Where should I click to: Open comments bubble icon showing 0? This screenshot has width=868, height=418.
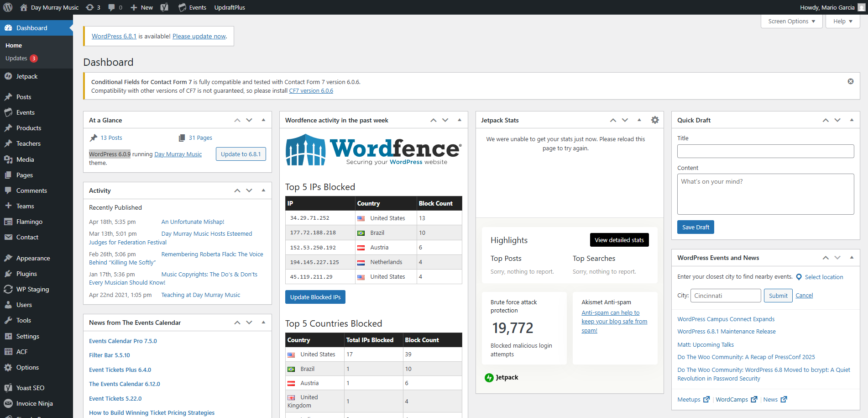[x=115, y=7]
